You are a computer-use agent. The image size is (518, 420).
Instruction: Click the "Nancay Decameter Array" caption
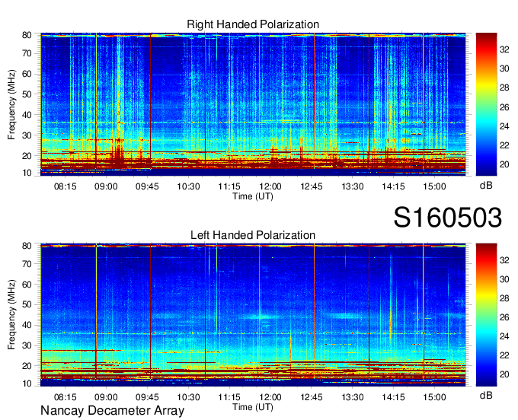tap(112, 411)
